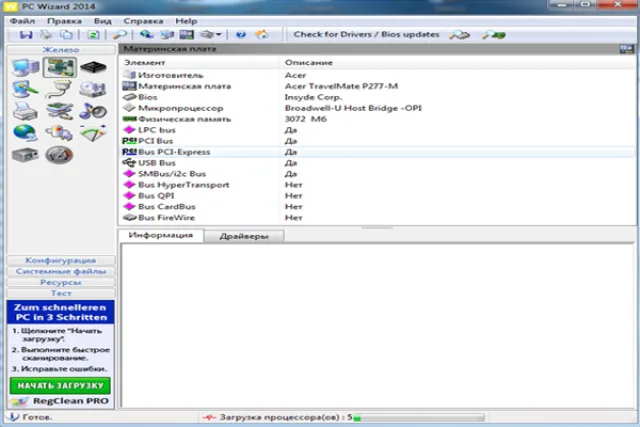Click Check for Drivers / Bios updates
Image resolution: width=640 pixels, height=427 pixels.
pyautogui.click(x=366, y=34)
